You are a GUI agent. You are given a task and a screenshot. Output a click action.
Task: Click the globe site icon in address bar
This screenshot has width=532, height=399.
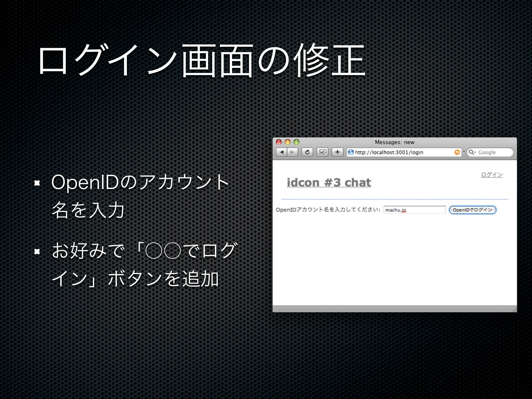[351, 152]
